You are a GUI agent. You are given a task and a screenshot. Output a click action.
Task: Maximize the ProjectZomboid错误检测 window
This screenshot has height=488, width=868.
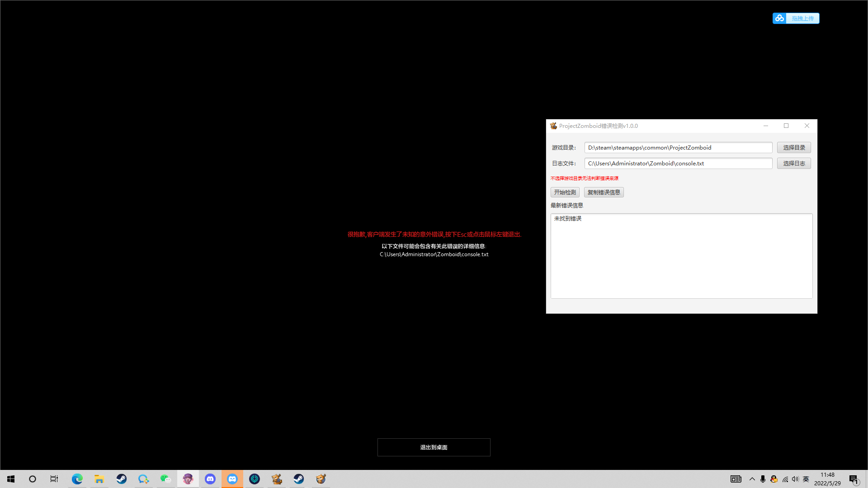pos(786,126)
